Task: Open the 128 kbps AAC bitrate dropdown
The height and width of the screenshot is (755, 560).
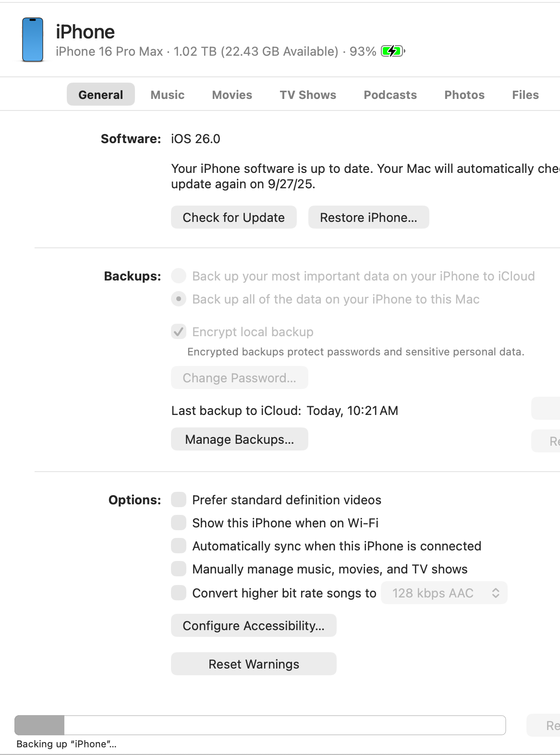Action: point(444,593)
